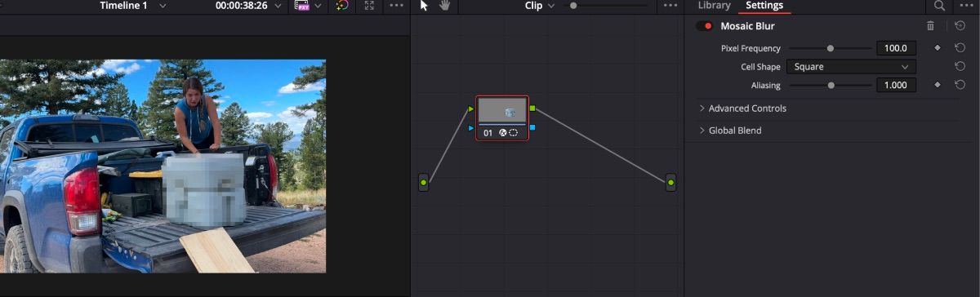The height and width of the screenshot is (297, 980).
Task: Select the hand pan tool in node editor
Action: [x=445, y=6]
